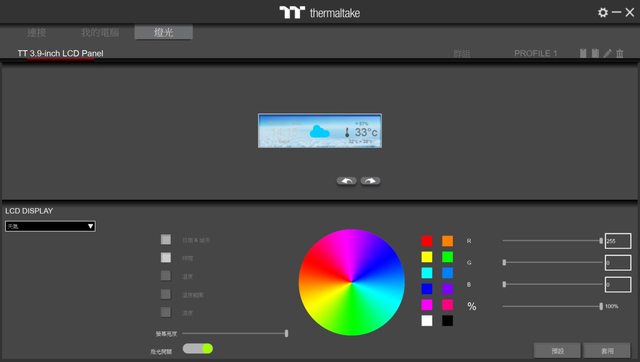Toggle the second checkbox in the display options

(x=166, y=258)
